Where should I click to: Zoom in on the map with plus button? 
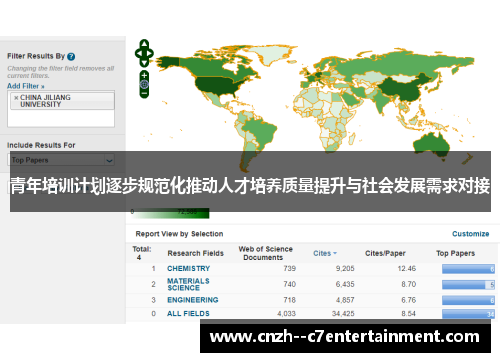tap(144, 75)
